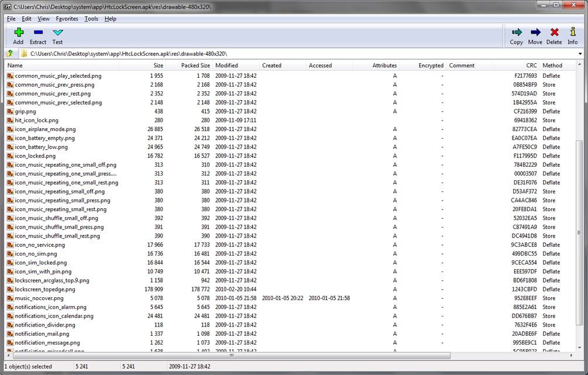This screenshot has width=588, height=375.
Task: Click the vertical scrollbar down arrow
Action: [580, 348]
